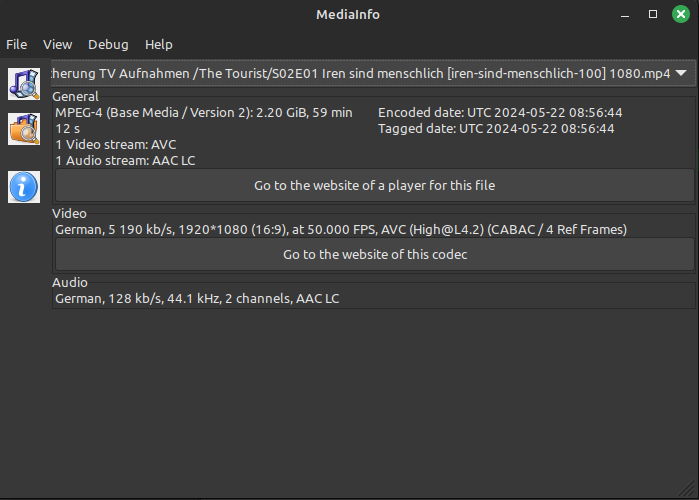Minimize the MediaInfo window
The width and height of the screenshot is (699, 500).
coord(625,15)
